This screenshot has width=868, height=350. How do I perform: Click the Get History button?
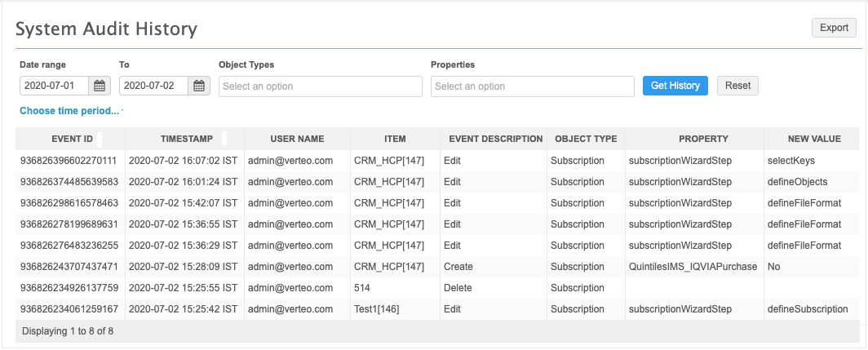point(675,86)
